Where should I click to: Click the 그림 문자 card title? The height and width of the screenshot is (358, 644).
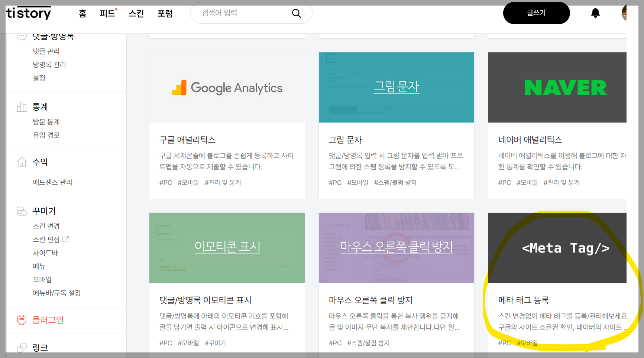point(346,140)
